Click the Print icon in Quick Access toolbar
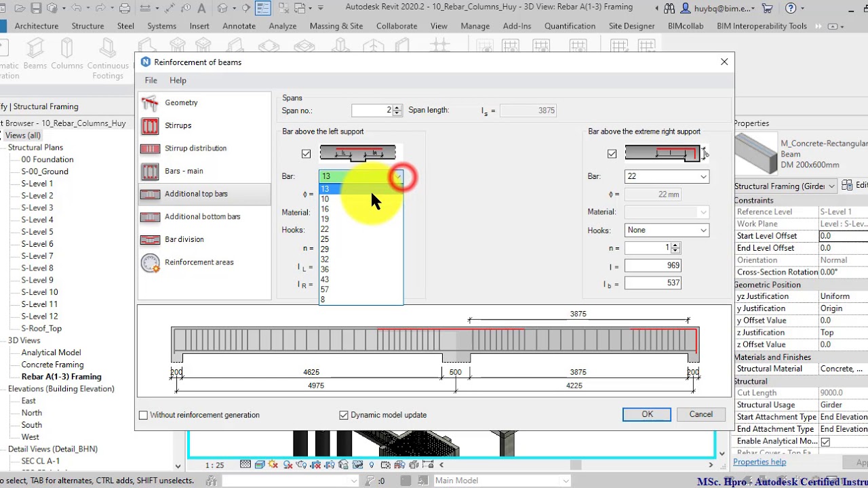The height and width of the screenshot is (488, 868). click(x=125, y=8)
